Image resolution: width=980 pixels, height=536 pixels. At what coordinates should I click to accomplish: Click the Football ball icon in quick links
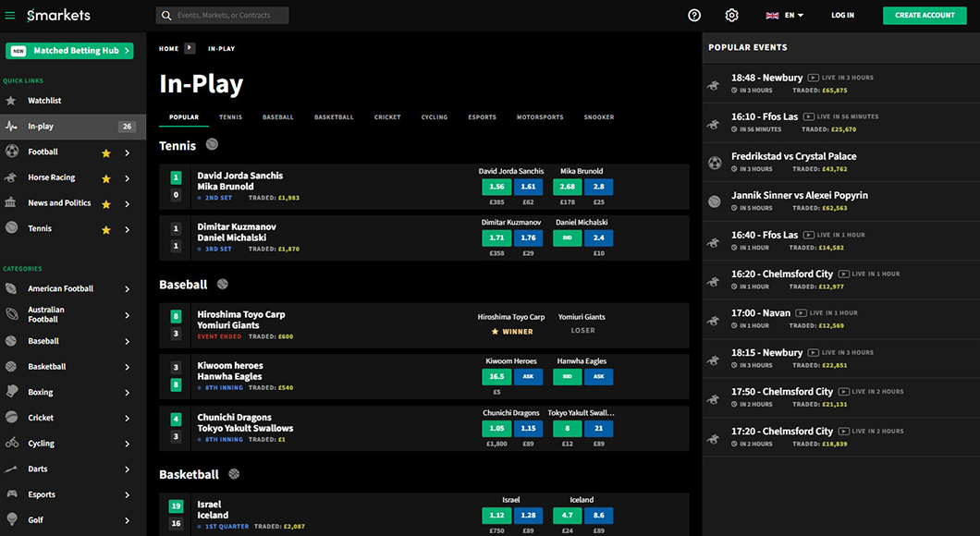(x=11, y=152)
